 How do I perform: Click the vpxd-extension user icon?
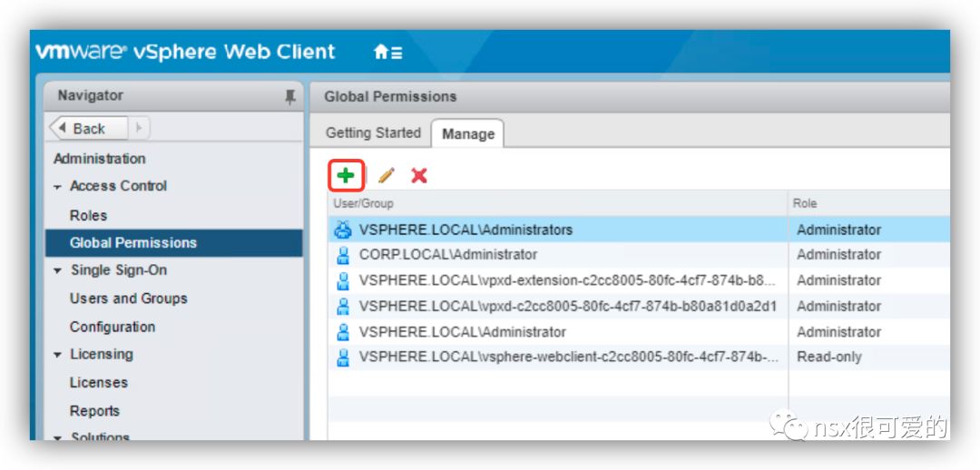point(343,280)
